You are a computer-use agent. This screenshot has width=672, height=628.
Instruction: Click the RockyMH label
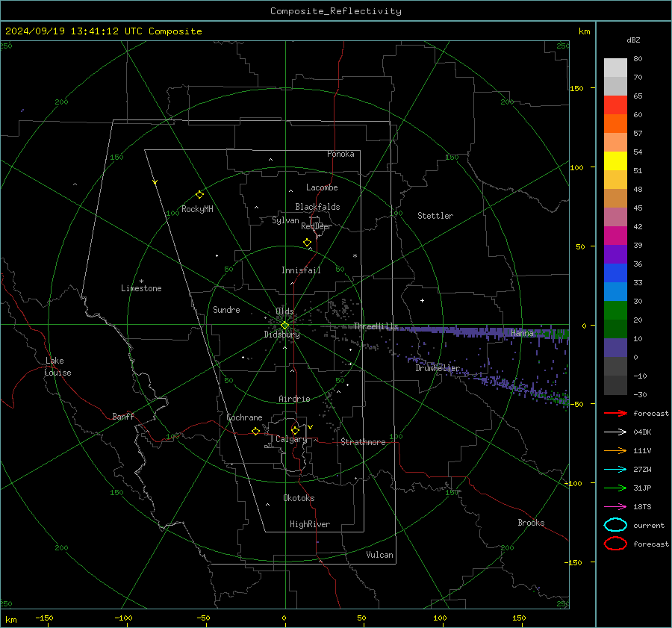(x=197, y=209)
